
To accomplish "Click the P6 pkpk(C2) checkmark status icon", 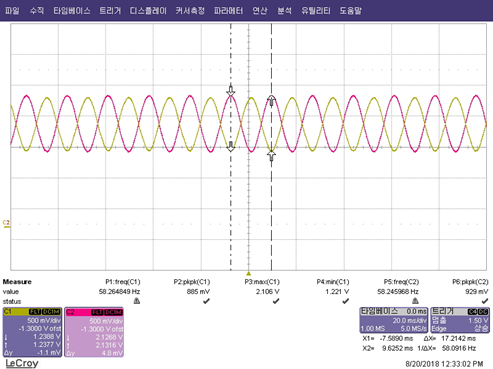I will coord(485,301).
